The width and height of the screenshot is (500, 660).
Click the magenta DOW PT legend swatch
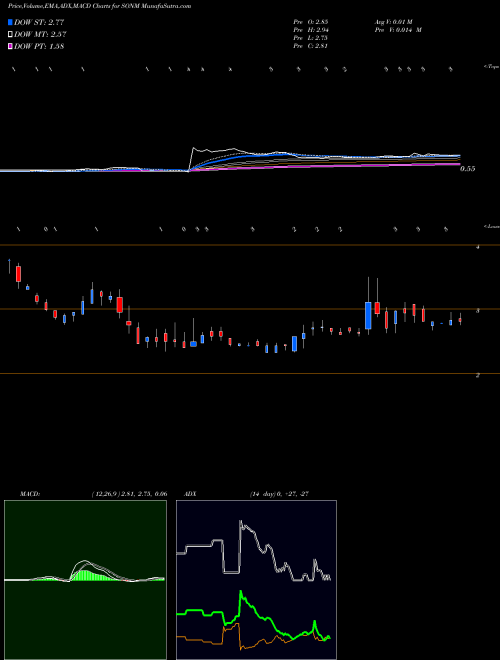click(x=10, y=46)
